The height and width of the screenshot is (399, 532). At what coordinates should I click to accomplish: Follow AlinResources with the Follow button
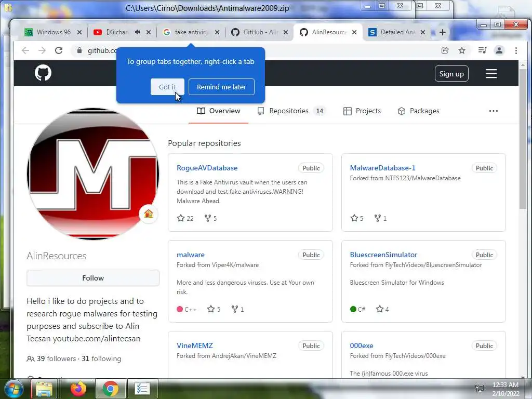(93, 278)
